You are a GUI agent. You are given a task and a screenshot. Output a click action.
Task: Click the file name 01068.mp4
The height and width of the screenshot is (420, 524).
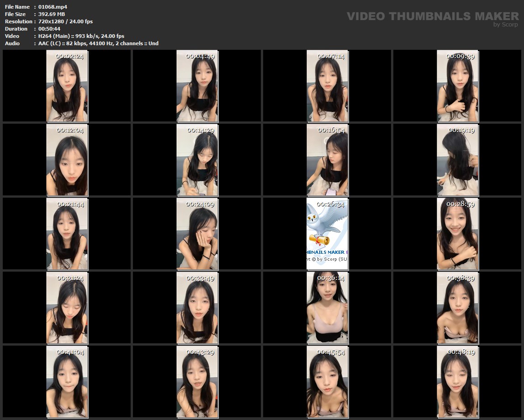point(53,7)
